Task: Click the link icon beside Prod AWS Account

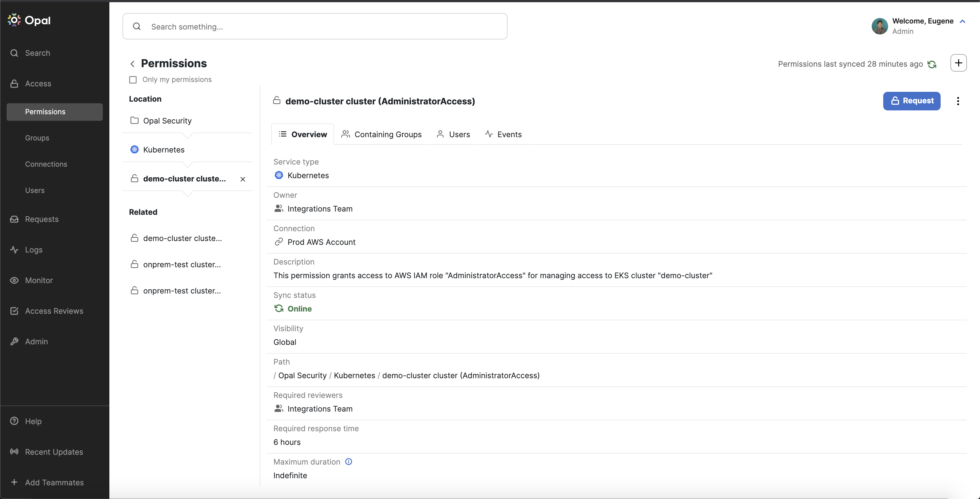Action: [278, 242]
